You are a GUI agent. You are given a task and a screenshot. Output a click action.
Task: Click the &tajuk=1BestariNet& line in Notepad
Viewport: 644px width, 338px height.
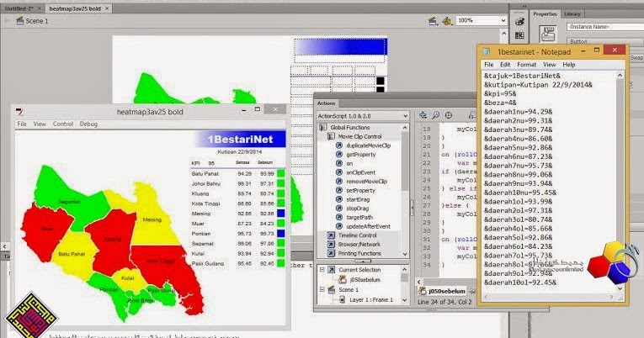point(522,76)
